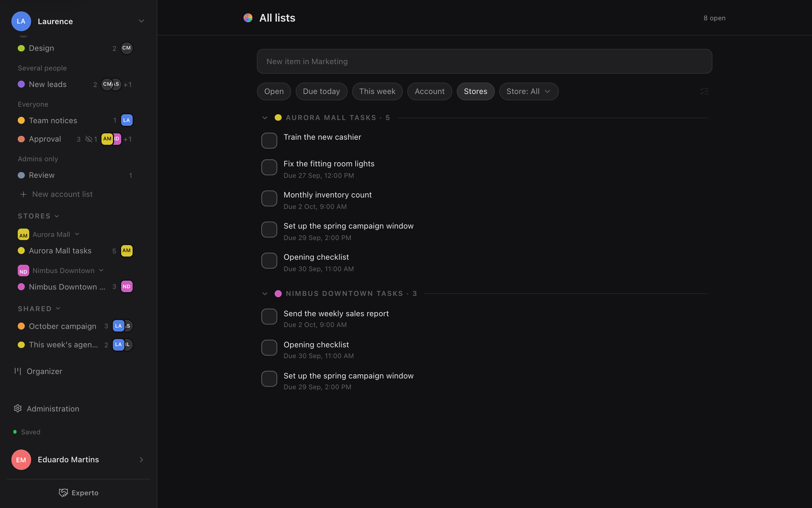Click New account list link
Screen dimensions: 812x508
(x=62, y=194)
